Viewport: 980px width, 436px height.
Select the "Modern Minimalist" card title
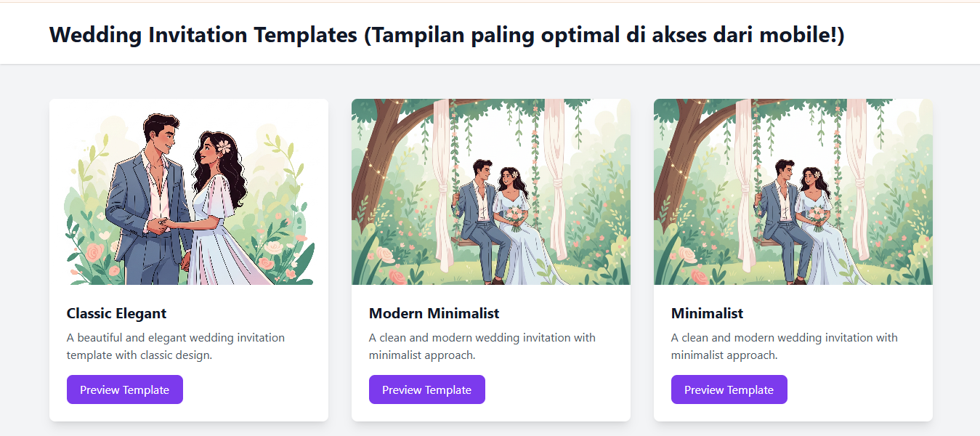pos(434,313)
